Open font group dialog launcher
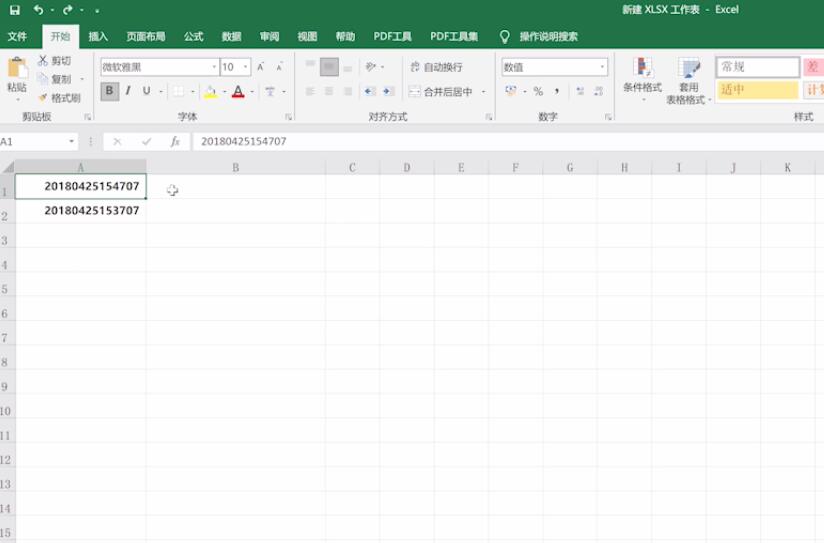 pos(289,117)
